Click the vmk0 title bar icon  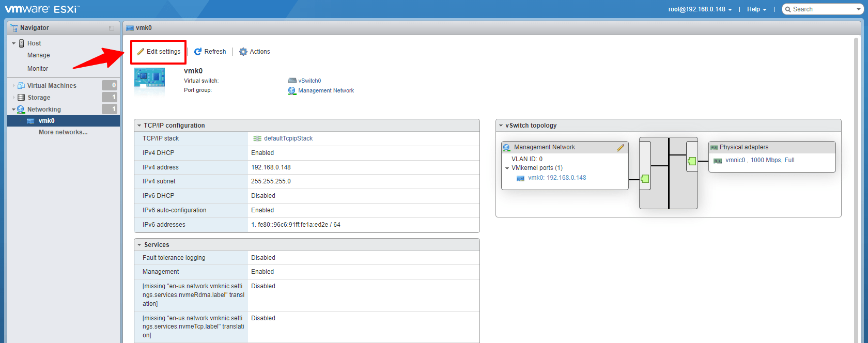130,28
